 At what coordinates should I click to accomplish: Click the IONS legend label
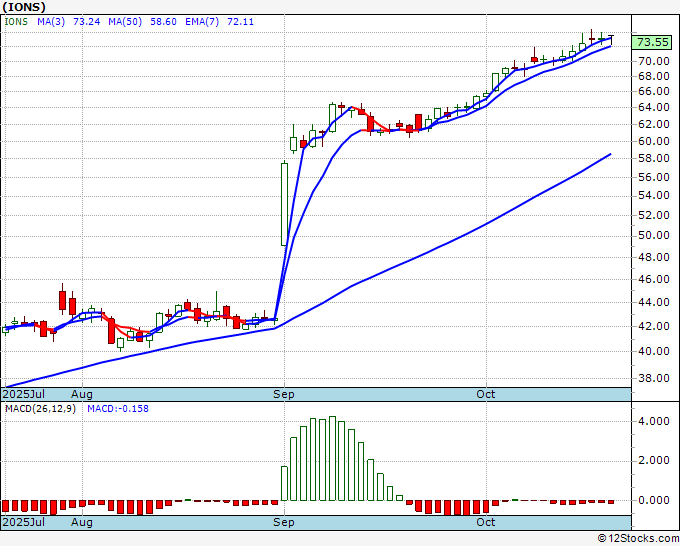point(16,22)
